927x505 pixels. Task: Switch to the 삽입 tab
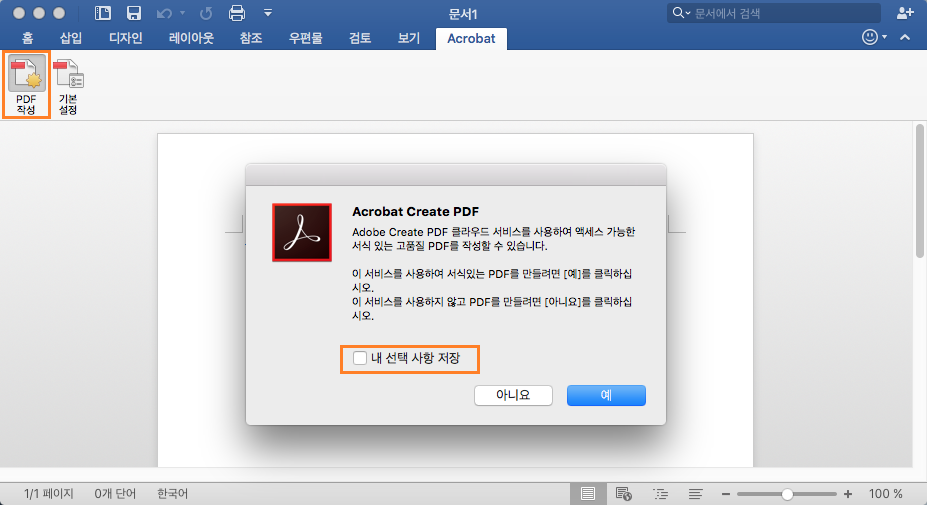click(71, 38)
